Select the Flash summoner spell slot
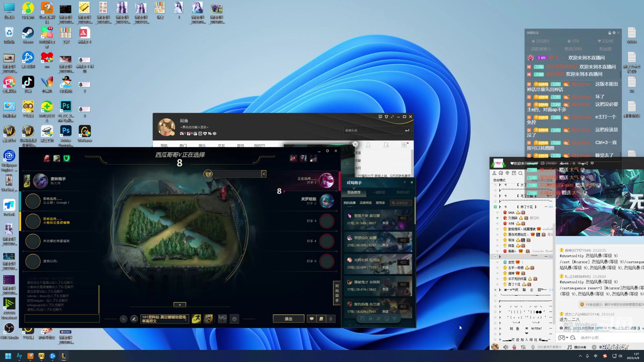Screen dimensions: 644x362 click(x=196, y=319)
